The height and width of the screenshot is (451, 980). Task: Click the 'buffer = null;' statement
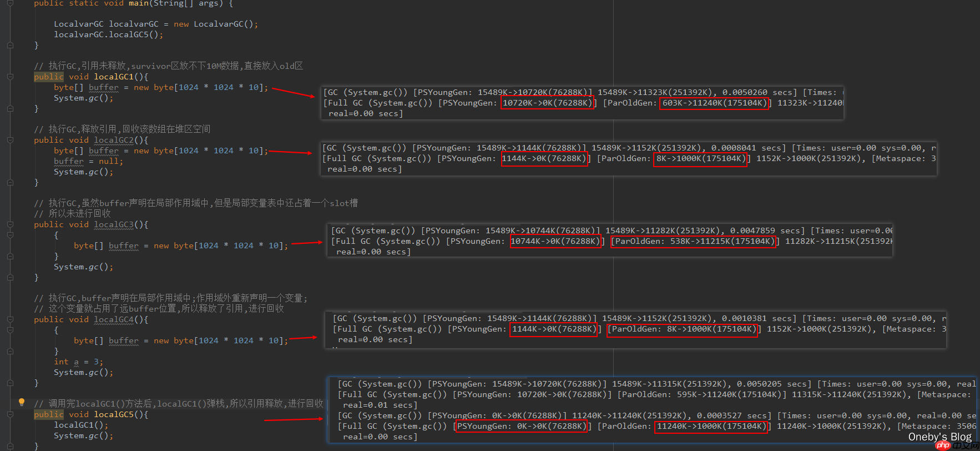pyautogui.click(x=89, y=161)
